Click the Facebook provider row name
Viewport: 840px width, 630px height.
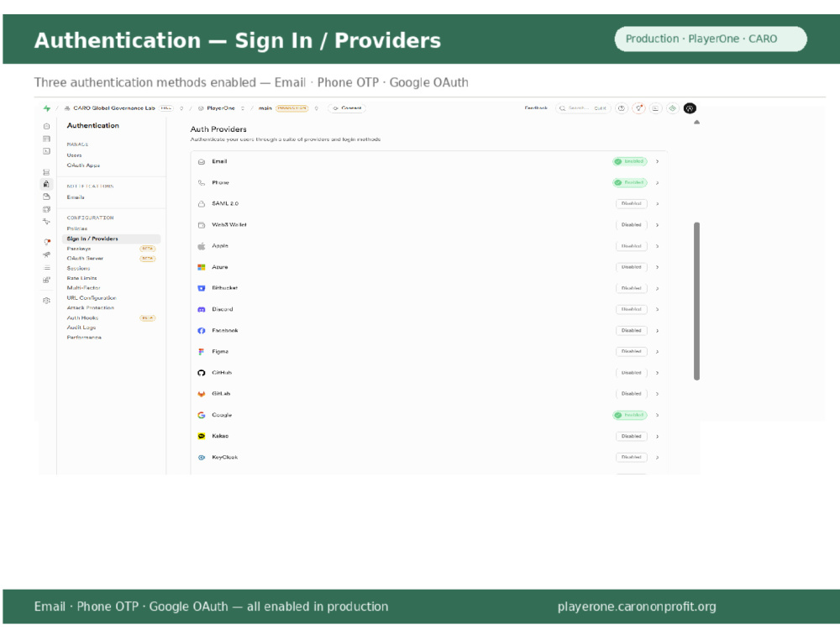tap(224, 330)
